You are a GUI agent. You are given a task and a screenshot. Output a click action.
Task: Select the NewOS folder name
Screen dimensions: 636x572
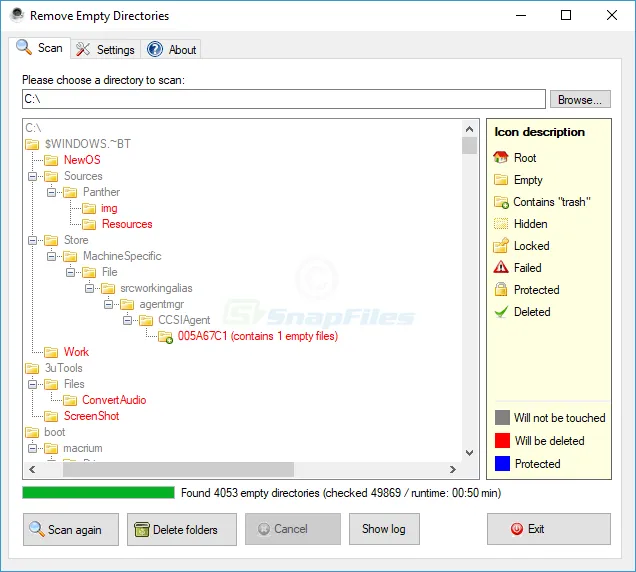(82, 160)
